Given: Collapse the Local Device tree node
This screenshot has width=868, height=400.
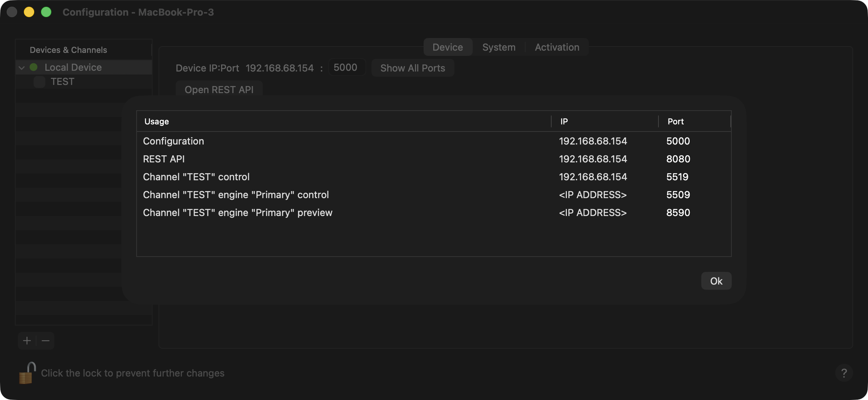Looking at the screenshot, I should tap(22, 68).
